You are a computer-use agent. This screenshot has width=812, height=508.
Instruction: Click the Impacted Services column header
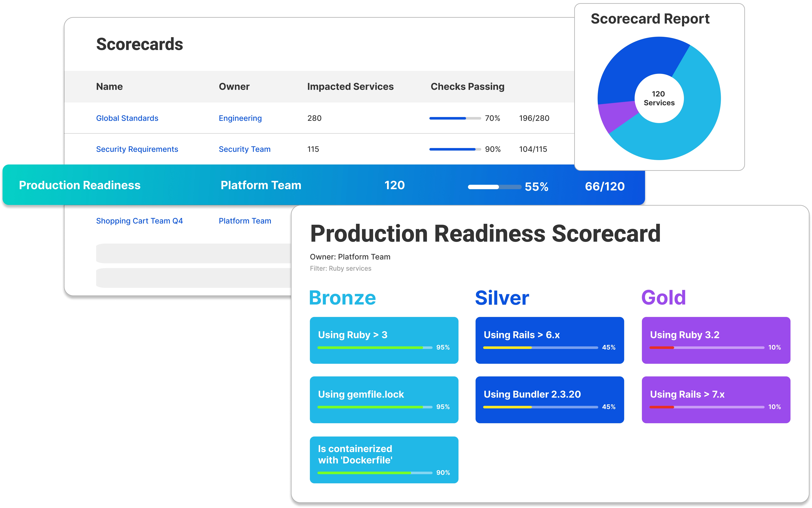coord(350,86)
